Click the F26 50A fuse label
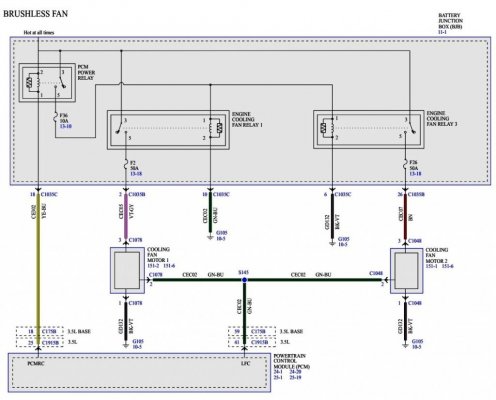 [x=414, y=165]
